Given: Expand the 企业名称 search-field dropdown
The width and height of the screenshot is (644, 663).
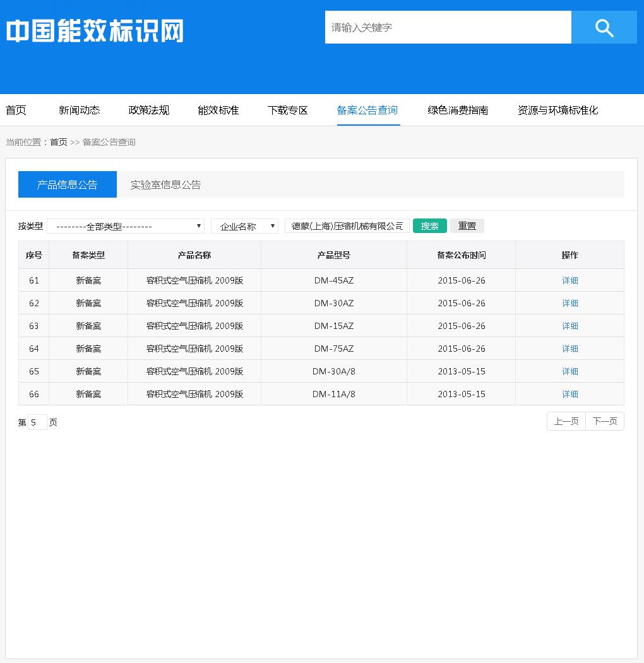Looking at the screenshot, I should [x=244, y=226].
